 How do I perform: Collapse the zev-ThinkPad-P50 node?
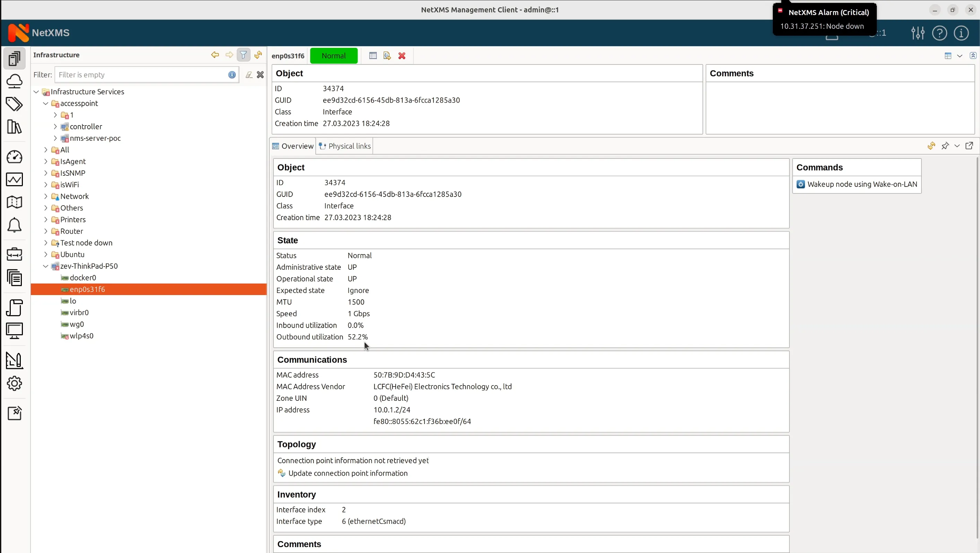pos(45,266)
